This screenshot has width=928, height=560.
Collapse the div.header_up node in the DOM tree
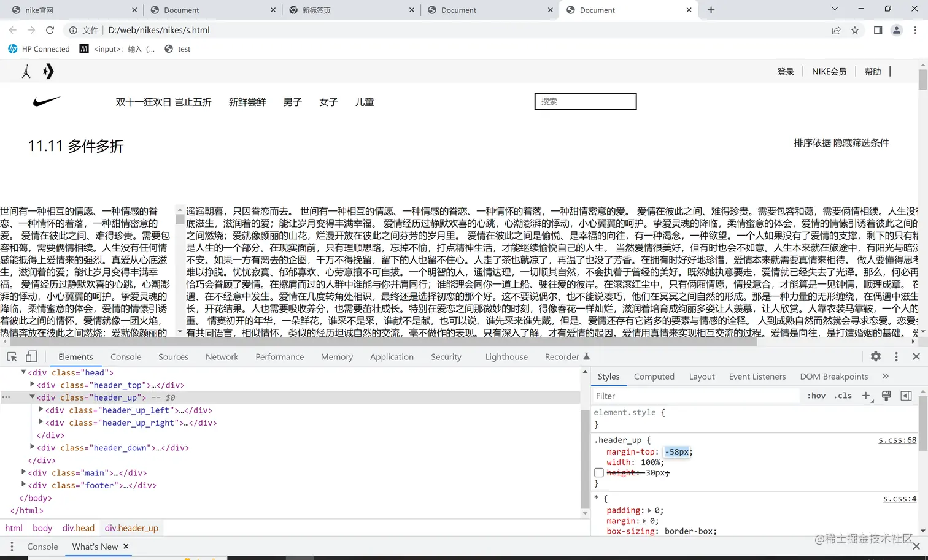pyautogui.click(x=32, y=397)
